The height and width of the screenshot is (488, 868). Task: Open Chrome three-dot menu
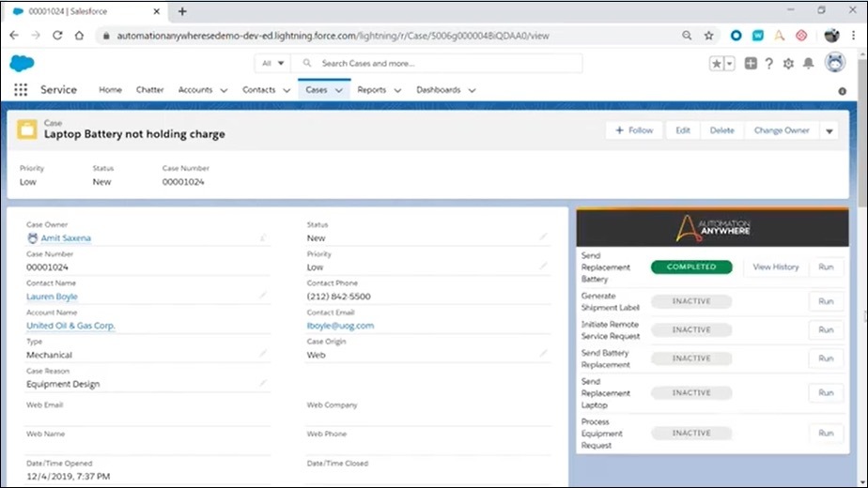pyautogui.click(x=853, y=36)
